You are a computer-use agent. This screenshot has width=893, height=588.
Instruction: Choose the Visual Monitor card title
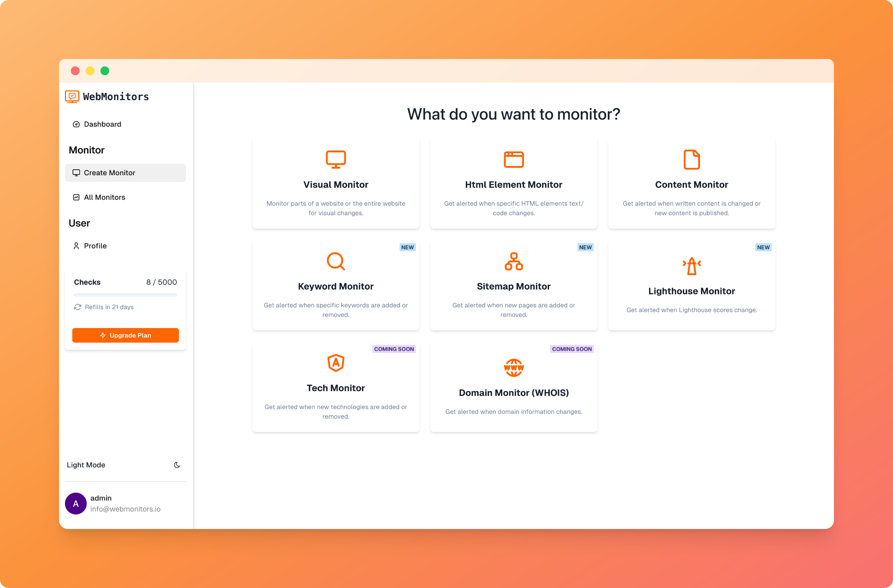(336, 184)
